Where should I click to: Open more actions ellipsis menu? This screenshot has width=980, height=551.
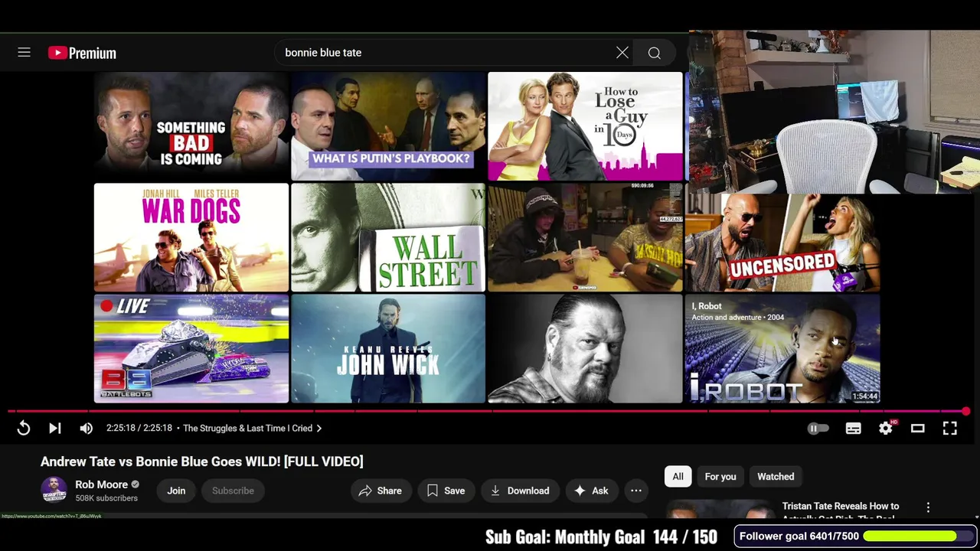[636, 491]
